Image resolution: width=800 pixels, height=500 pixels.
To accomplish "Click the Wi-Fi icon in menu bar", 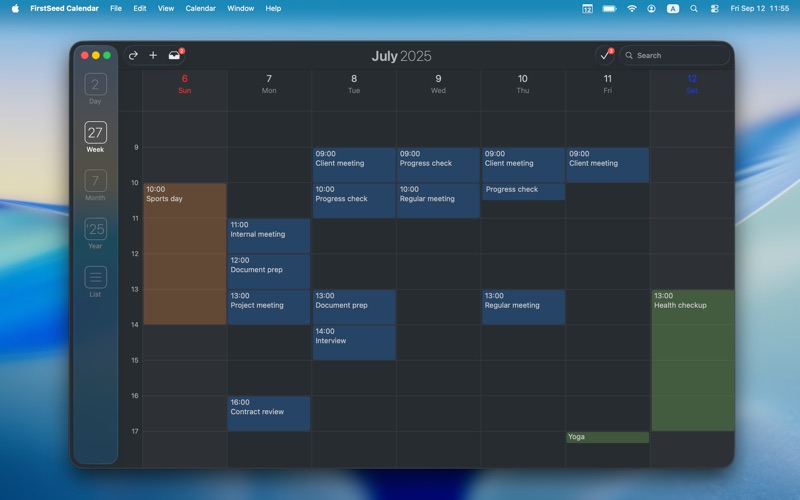I will point(632,8).
